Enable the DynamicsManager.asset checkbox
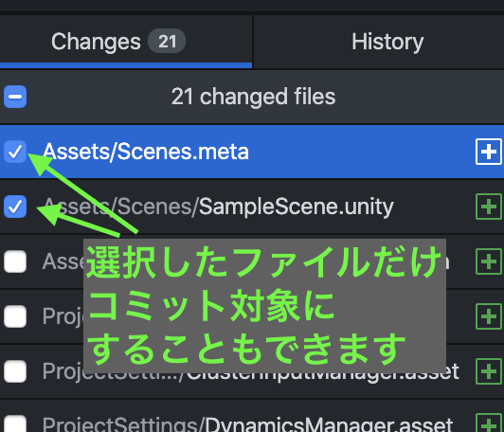Image resolution: width=504 pixels, height=432 pixels. 15,424
